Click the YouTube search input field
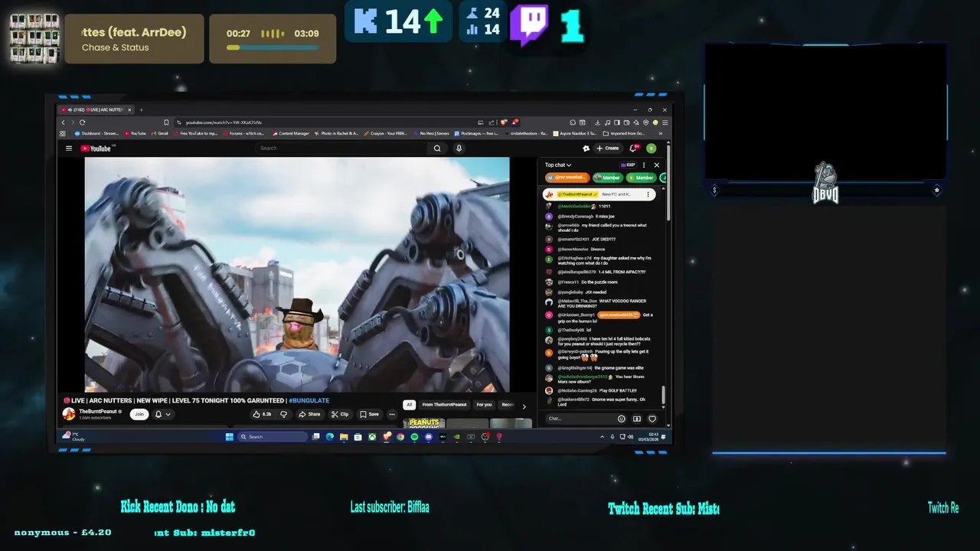980x551 pixels. pyautogui.click(x=343, y=148)
